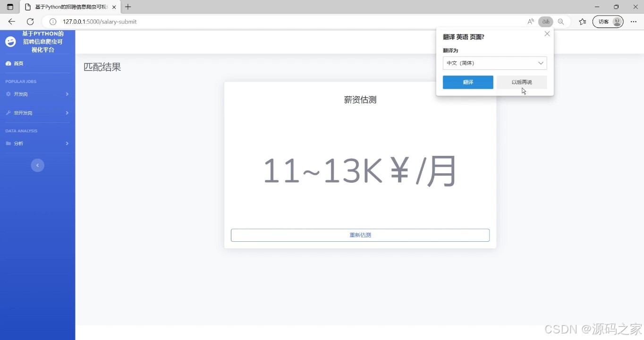Select the gear icon beside 开发岗
Screen dimensions: 644x340
pos(8,94)
